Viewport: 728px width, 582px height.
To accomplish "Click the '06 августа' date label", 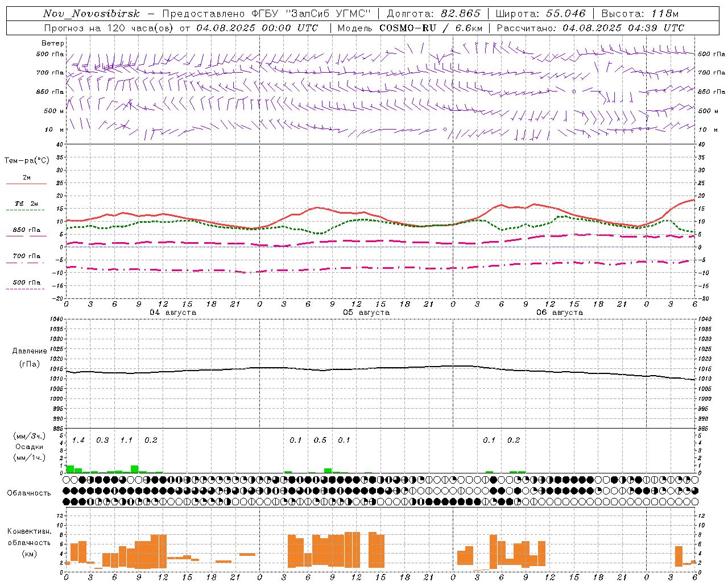I will tap(560, 313).
